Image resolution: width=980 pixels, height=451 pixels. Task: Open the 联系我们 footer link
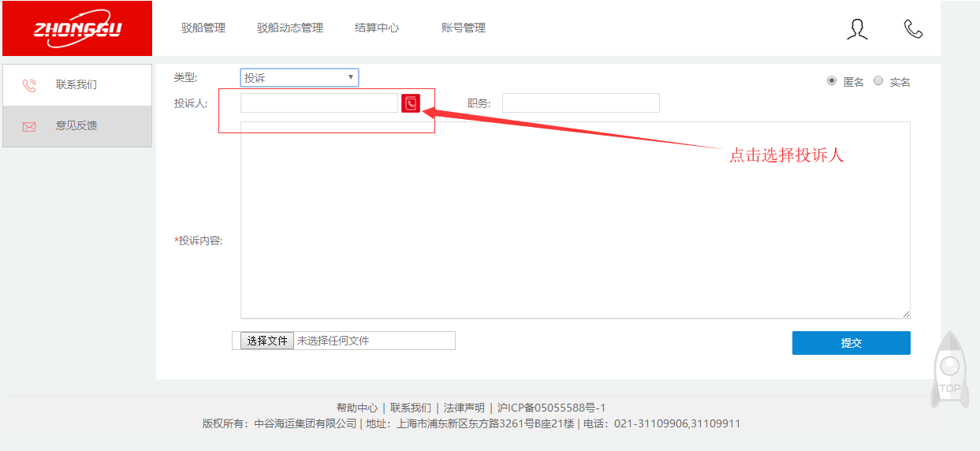coord(411,408)
